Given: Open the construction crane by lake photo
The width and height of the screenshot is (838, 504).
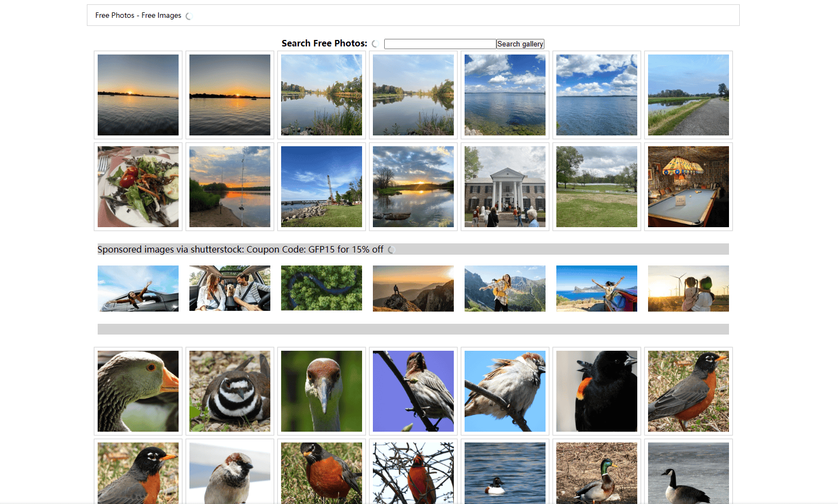Looking at the screenshot, I should pyautogui.click(x=321, y=186).
